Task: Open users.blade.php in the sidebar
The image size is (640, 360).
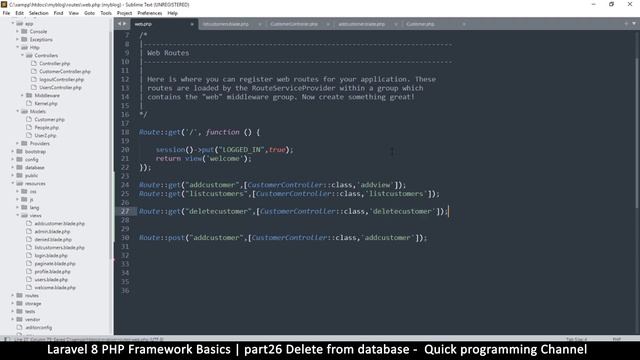Action: coord(51,279)
